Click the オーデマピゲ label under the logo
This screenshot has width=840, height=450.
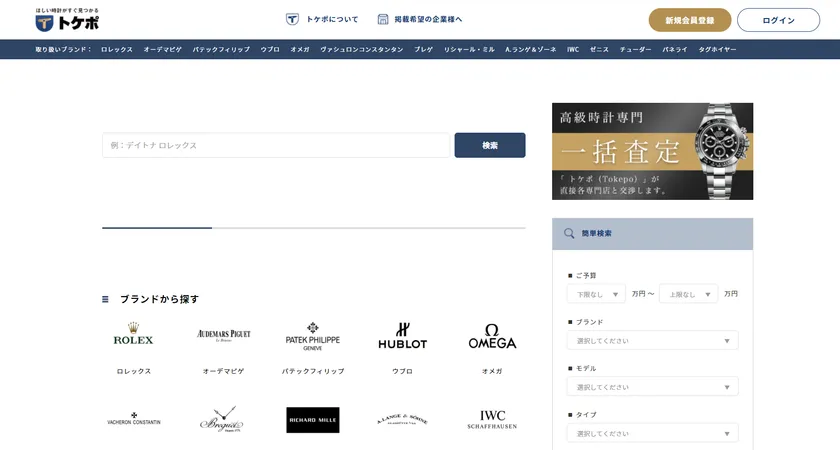click(x=223, y=371)
